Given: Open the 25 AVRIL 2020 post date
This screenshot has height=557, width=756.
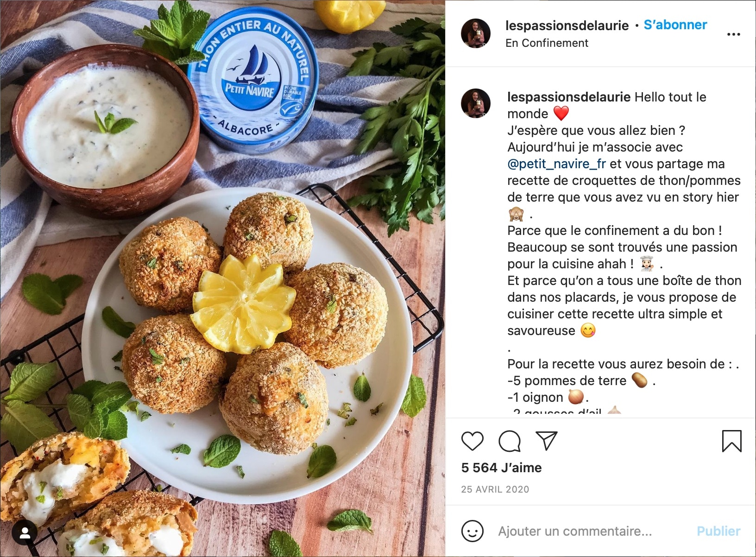Looking at the screenshot, I should (495, 489).
